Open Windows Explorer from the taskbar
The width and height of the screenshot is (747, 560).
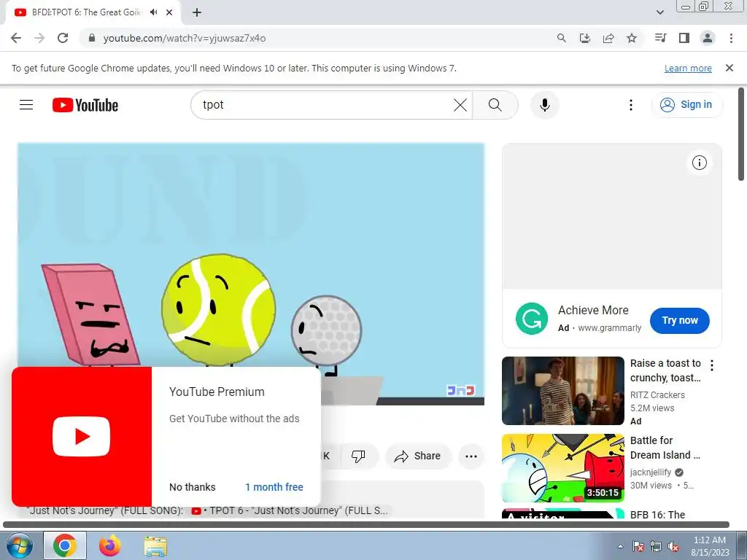click(155, 545)
